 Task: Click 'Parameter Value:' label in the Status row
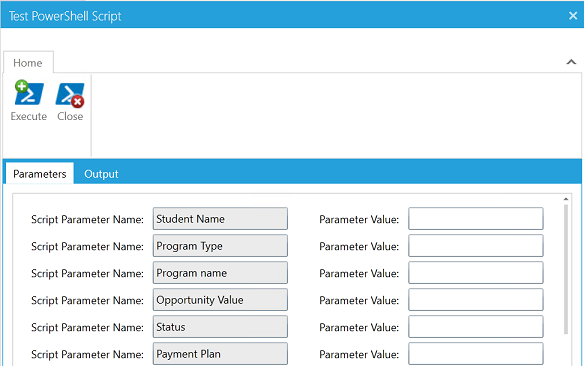point(359,327)
